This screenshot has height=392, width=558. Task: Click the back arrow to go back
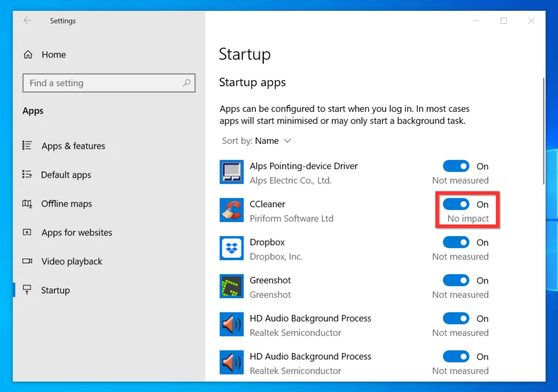click(x=27, y=20)
